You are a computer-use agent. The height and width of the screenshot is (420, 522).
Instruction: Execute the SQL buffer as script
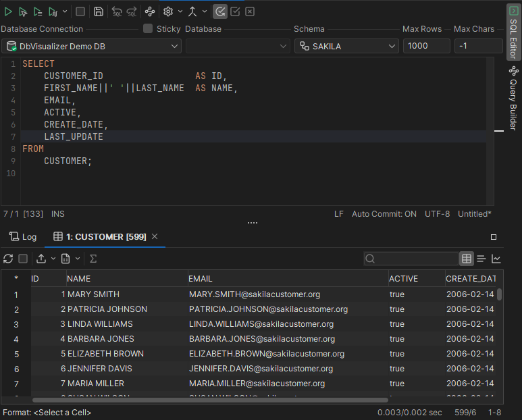click(x=38, y=12)
